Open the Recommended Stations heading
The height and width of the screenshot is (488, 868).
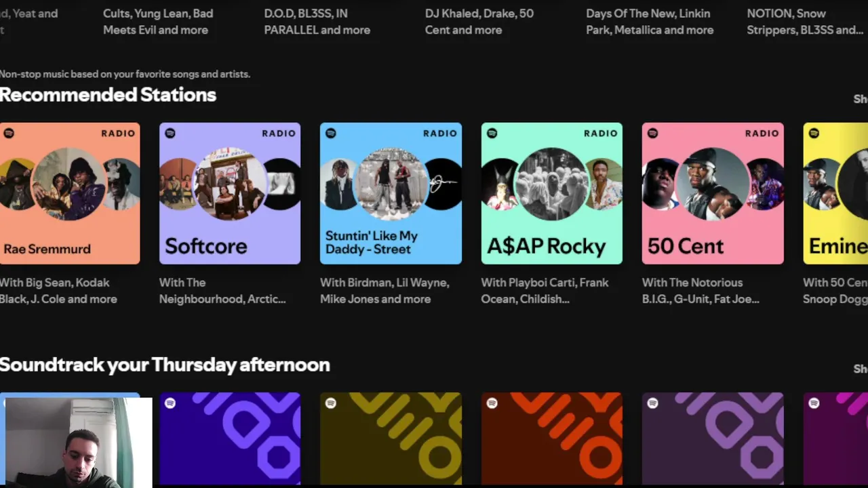pos(108,95)
